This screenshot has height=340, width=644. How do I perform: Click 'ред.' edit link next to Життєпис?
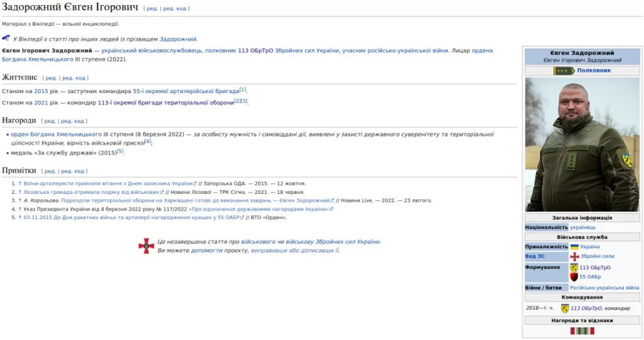point(51,78)
